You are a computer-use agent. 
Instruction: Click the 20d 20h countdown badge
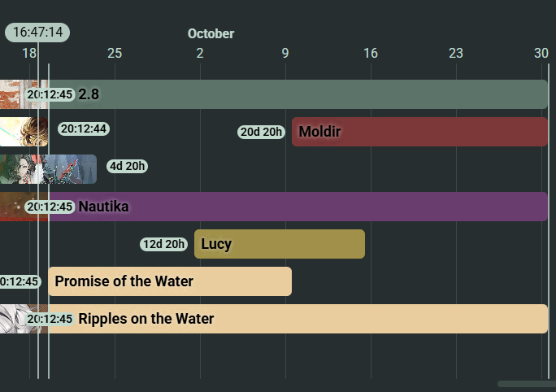click(x=261, y=132)
